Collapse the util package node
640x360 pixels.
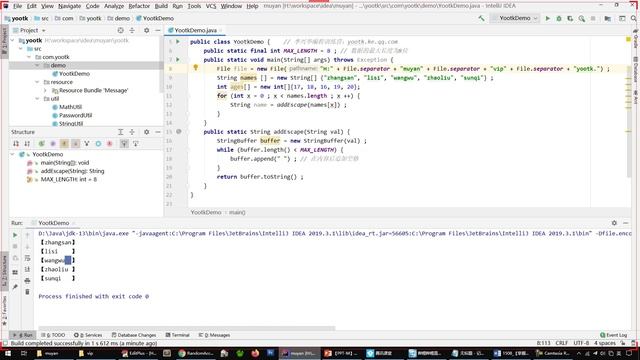[37, 99]
